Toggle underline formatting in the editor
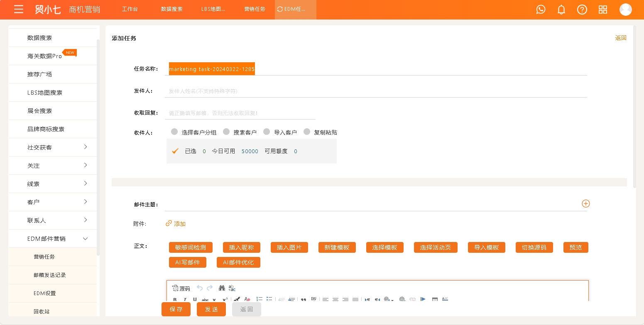The width and height of the screenshot is (644, 325). tap(195, 299)
